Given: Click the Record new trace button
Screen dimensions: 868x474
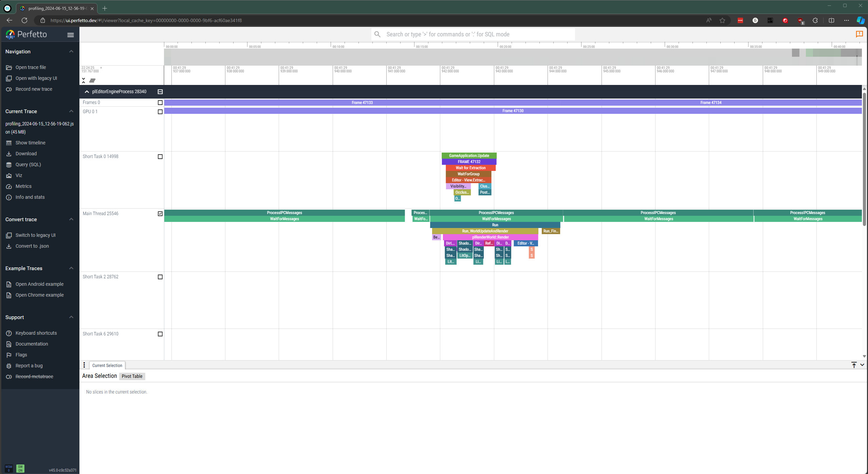Looking at the screenshot, I should [33, 89].
